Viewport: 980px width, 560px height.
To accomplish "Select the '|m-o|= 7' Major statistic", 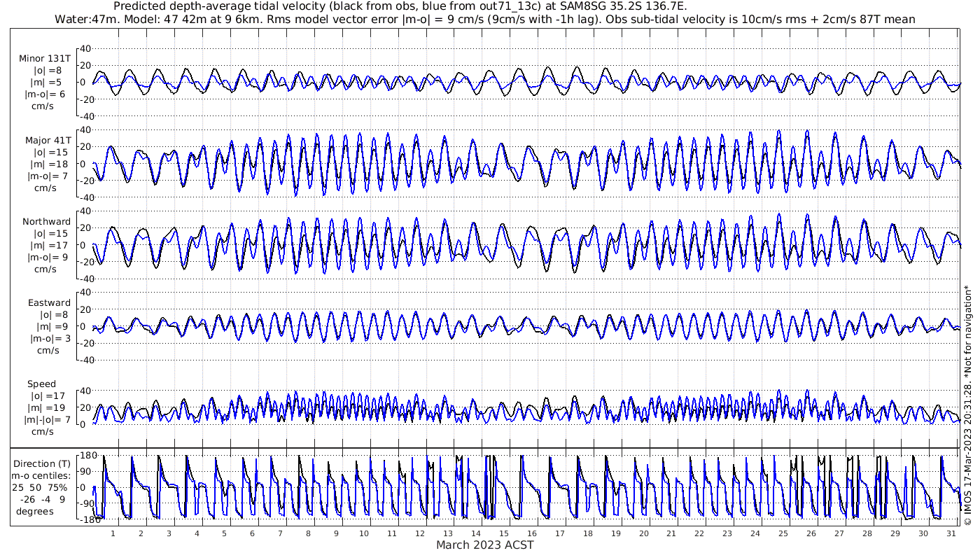I will coord(46,176).
